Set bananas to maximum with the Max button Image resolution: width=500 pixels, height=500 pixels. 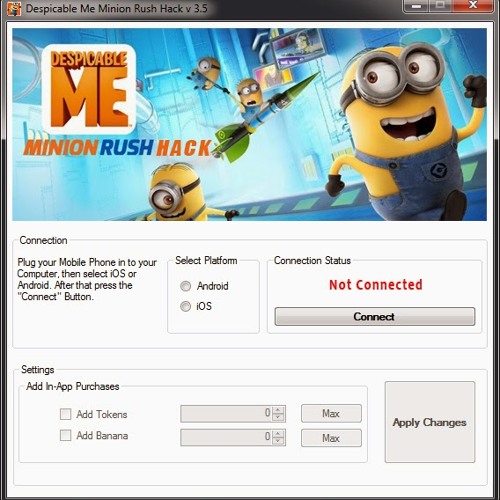[x=331, y=438]
